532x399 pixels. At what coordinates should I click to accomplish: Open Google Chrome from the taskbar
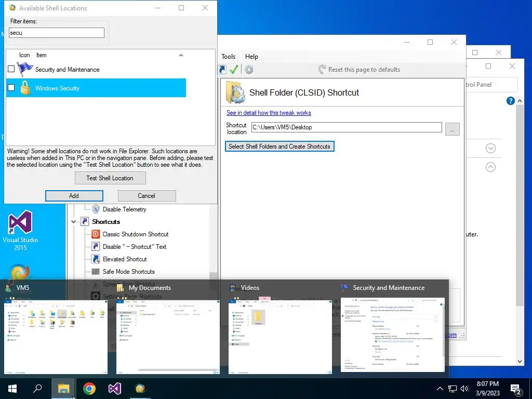(x=89, y=389)
